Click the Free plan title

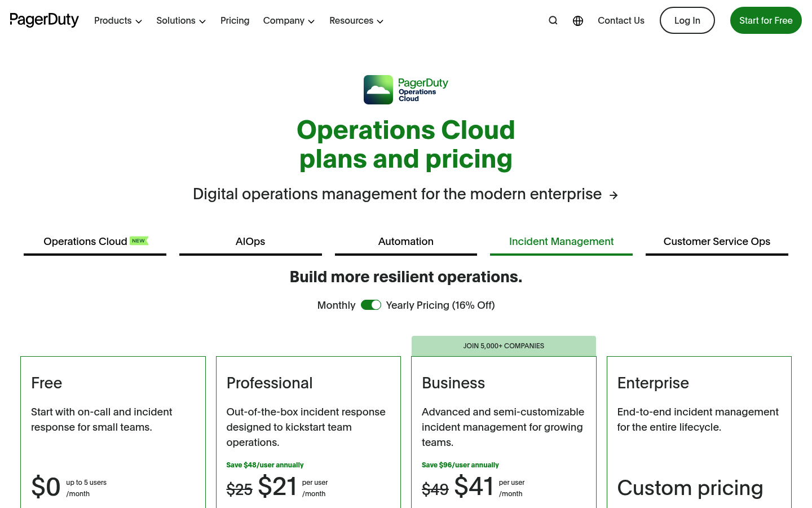(47, 383)
